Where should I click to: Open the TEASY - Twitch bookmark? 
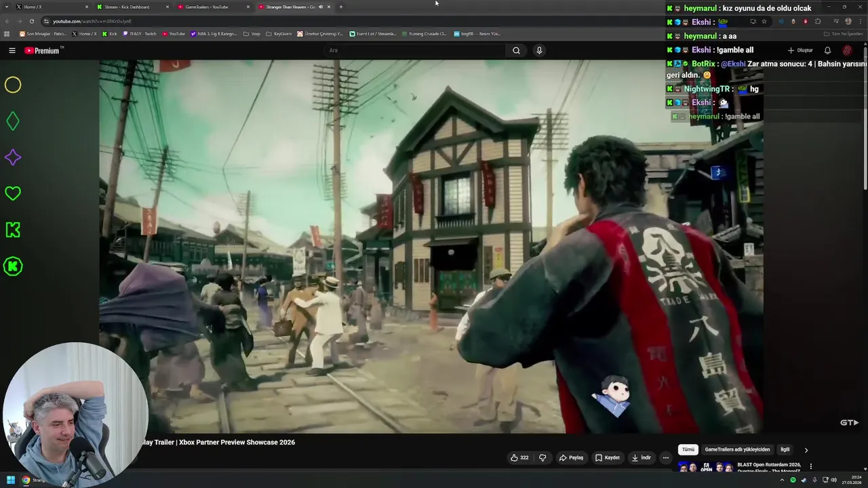pyautogui.click(x=140, y=34)
